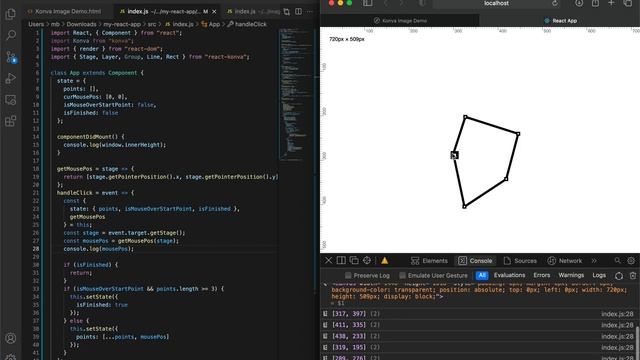Open the Safari Share menu
Image resolution: width=640 pixels, height=360 pixels.
596,3
